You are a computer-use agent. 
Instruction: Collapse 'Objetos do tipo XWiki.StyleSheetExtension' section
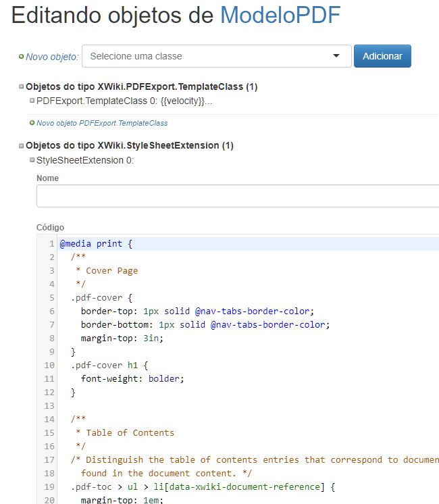pos(21,146)
